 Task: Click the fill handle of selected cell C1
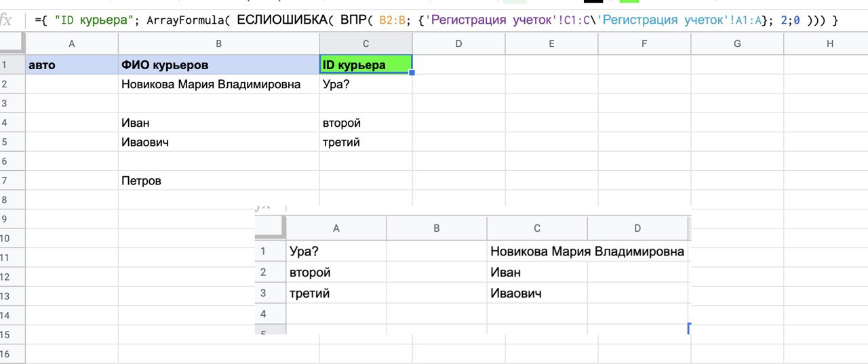click(x=412, y=73)
